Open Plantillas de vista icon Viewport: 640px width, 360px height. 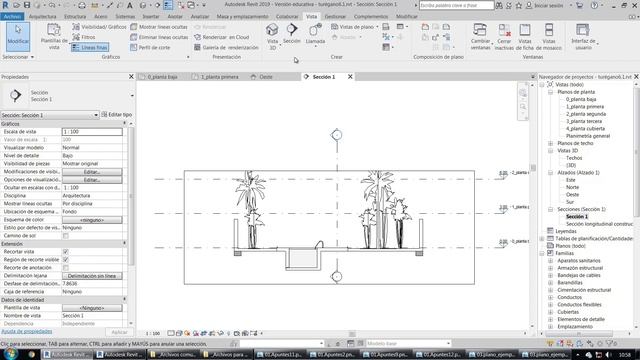[x=54, y=29]
